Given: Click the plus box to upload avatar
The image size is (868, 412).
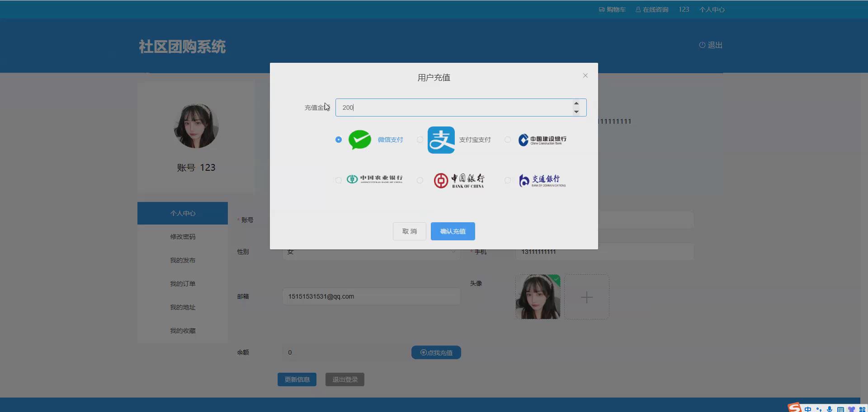Looking at the screenshot, I should pyautogui.click(x=587, y=297).
